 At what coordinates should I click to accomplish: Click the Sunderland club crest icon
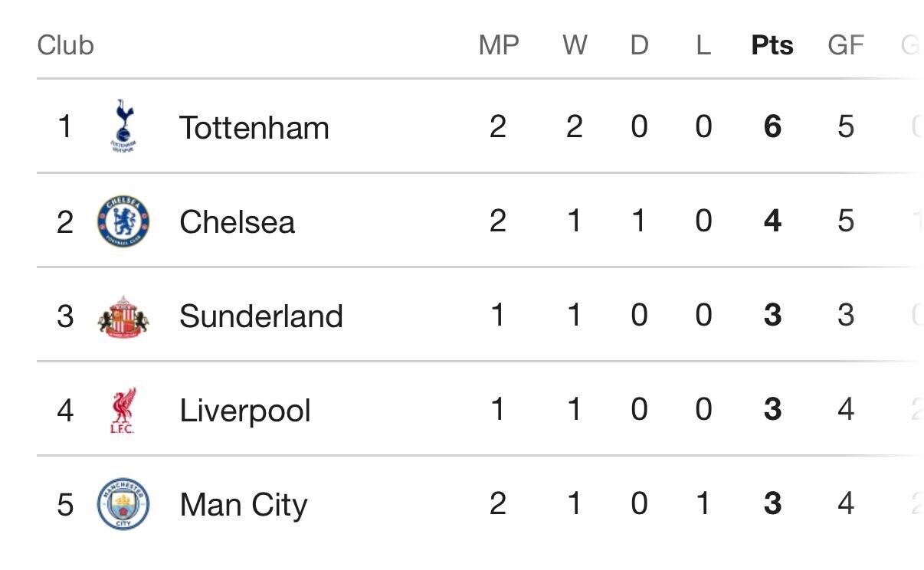[x=123, y=316]
